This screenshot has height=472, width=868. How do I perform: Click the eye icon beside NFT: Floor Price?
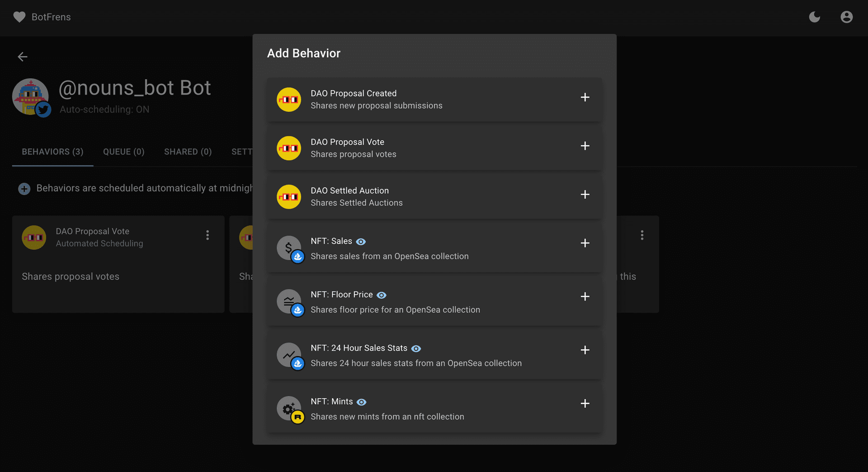[x=382, y=295]
